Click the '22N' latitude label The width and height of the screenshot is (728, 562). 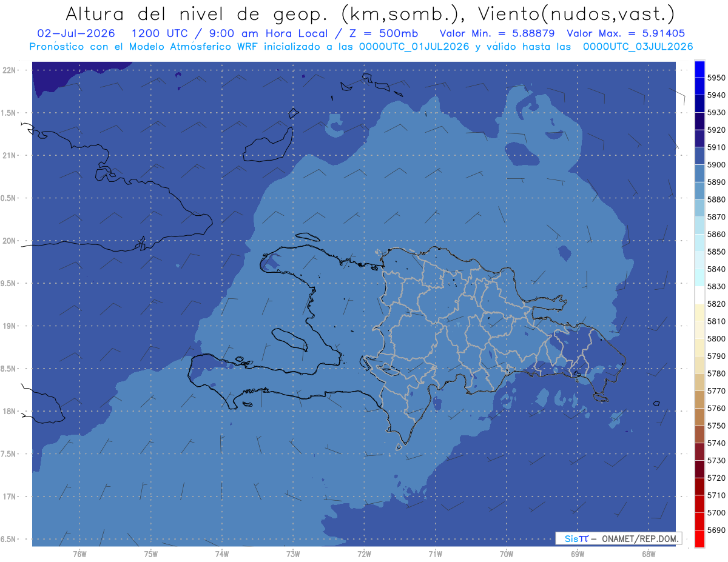[9, 70]
